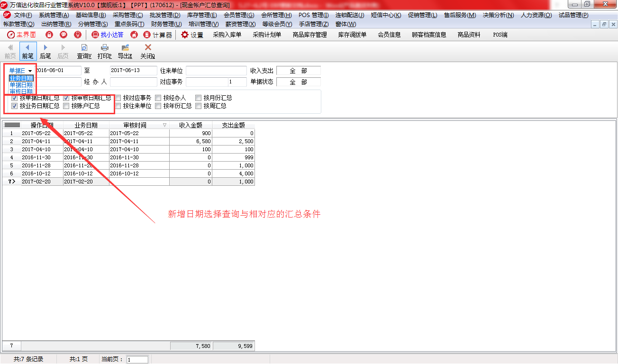Click the red lock icon in the toolbar
Viewport: 618px width, 364px height.
pos(49,35)
